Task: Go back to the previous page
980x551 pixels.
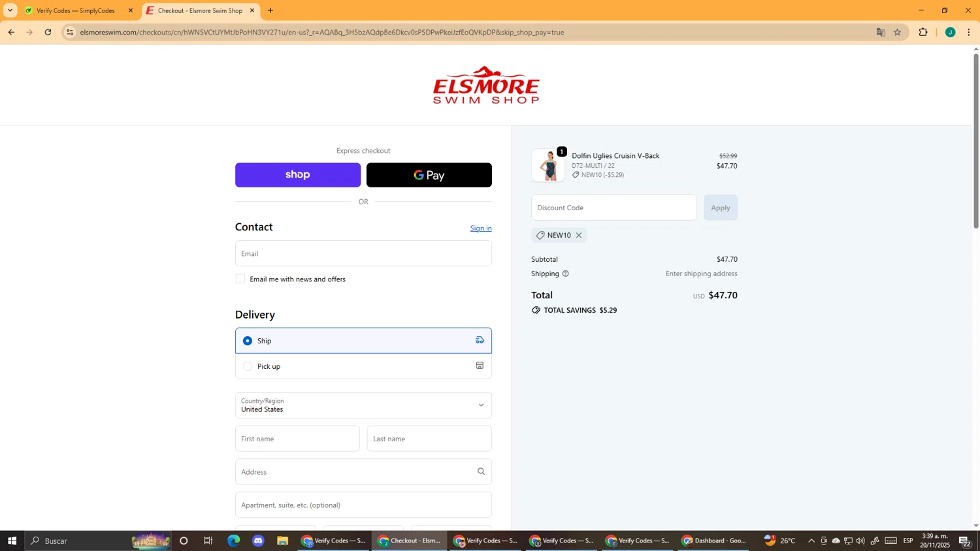Action: pos(11,32)
